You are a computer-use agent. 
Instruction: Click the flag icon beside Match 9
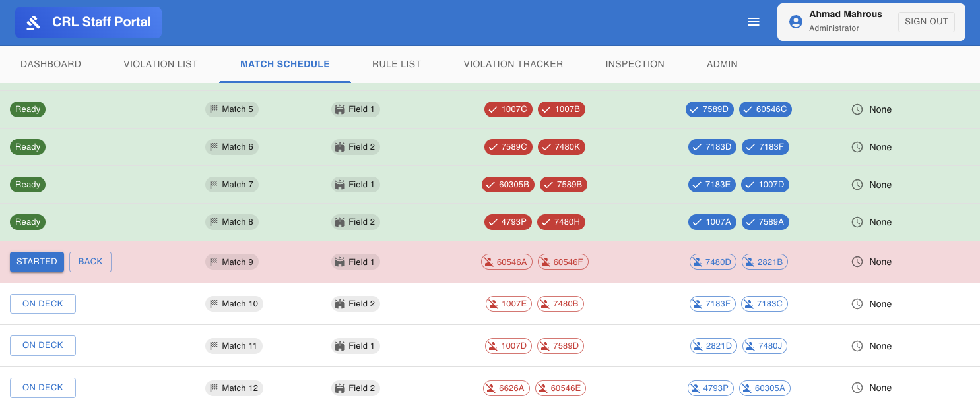(x=216, y=262)
